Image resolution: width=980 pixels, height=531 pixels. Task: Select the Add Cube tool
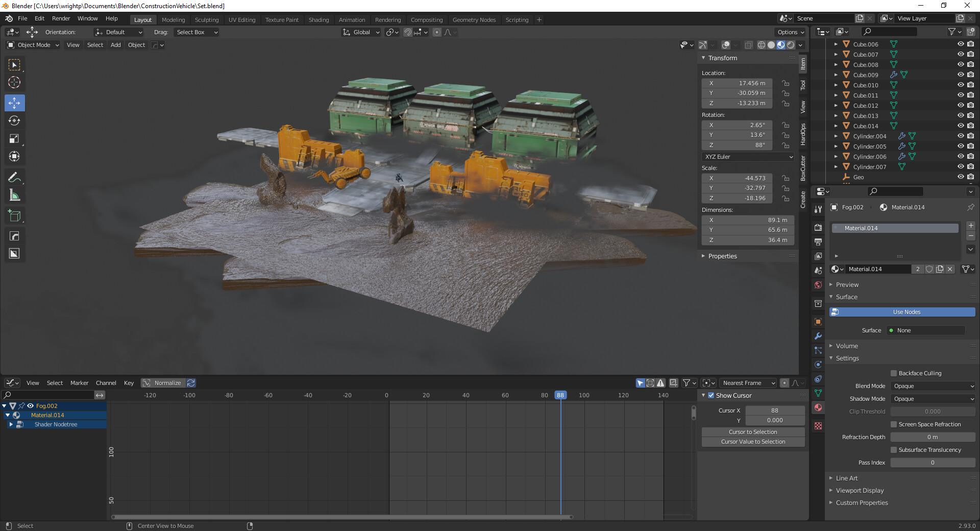click(x=14, y=216)
